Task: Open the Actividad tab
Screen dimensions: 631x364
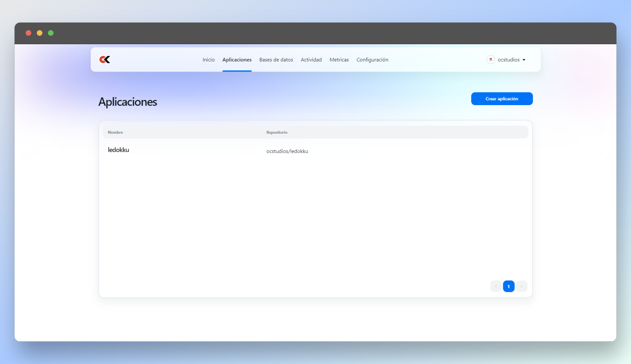Action: point(311,59)
